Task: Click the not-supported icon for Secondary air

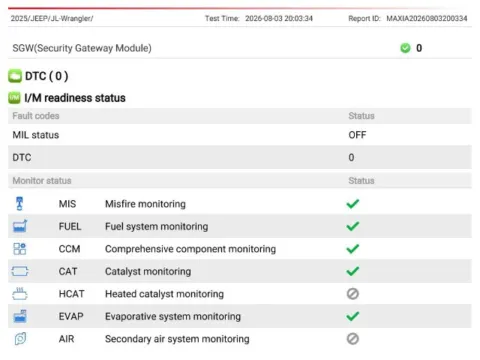Action: coord(352,339)
